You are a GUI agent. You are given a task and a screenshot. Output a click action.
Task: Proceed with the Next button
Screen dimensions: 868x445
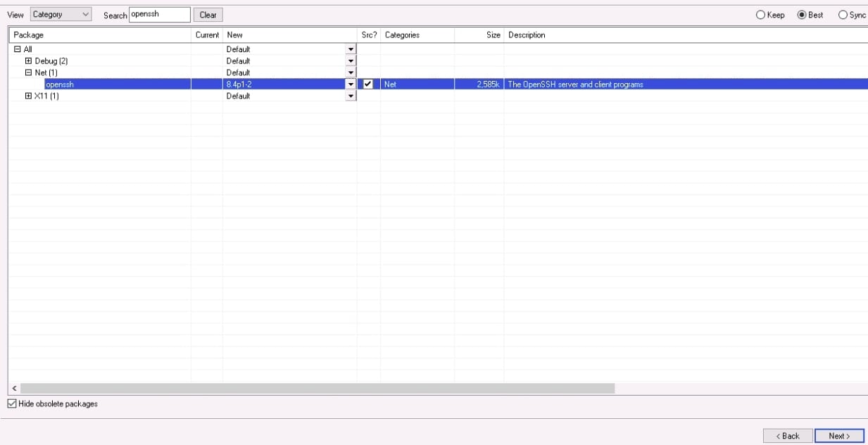pos(839,436)
